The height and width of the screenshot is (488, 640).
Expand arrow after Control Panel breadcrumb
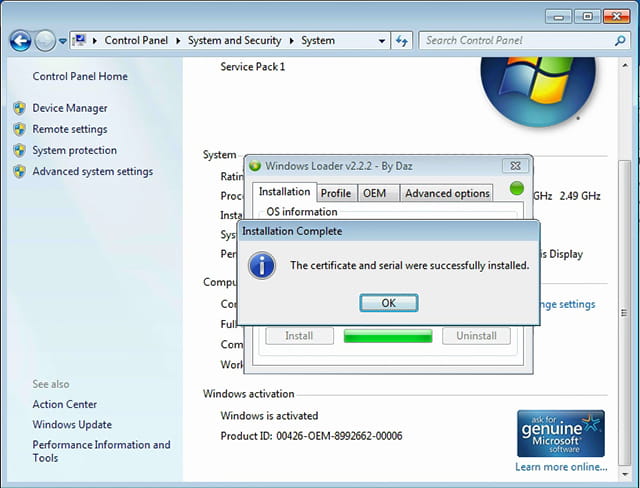pyautogui.click(x=178, y=40)
